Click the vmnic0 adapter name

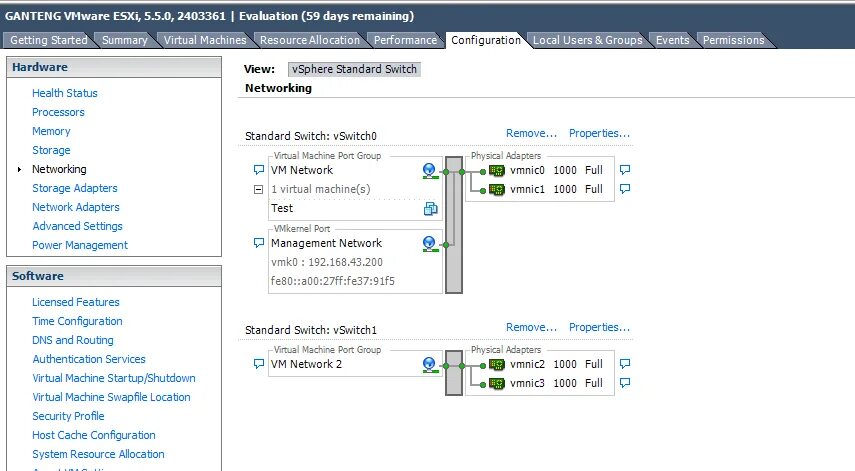(527, 171)
